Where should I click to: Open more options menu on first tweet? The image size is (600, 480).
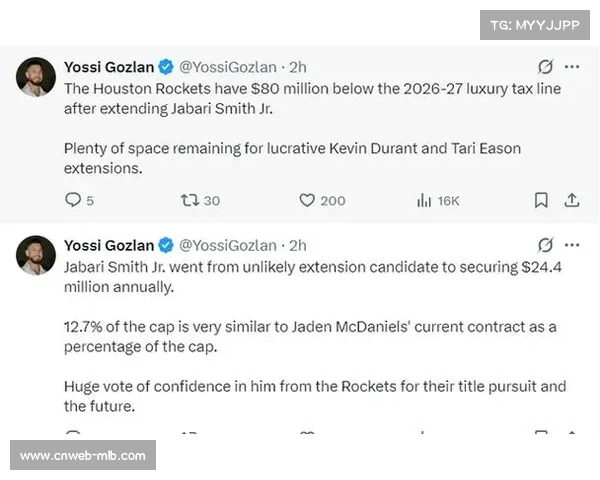pos(572,67)
